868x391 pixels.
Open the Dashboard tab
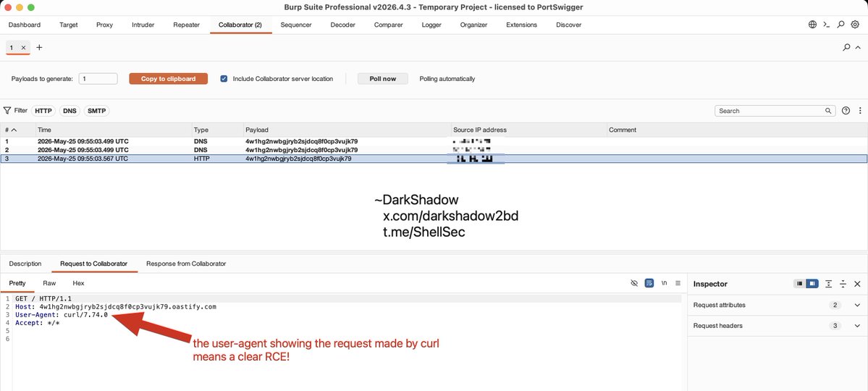(x=25, y=25)
